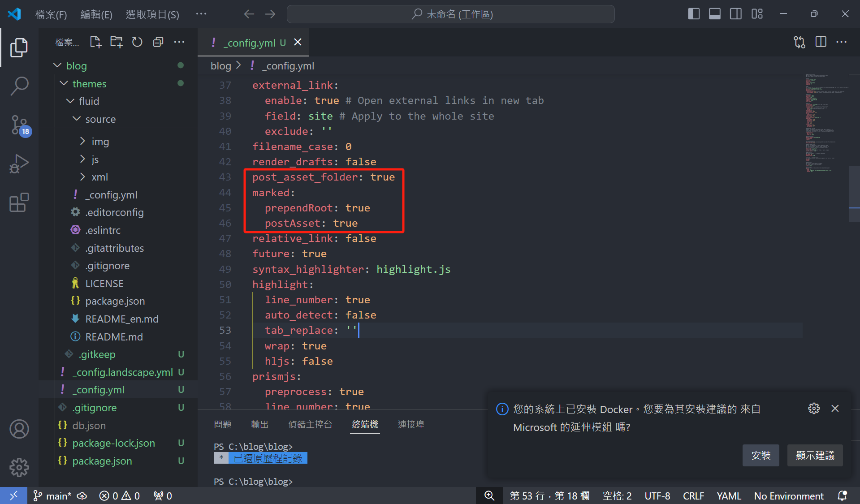Image resolution: width=860 pixels, height=504 pixels.
Task: Refresh the file explorer
Action: coord(137,42)
